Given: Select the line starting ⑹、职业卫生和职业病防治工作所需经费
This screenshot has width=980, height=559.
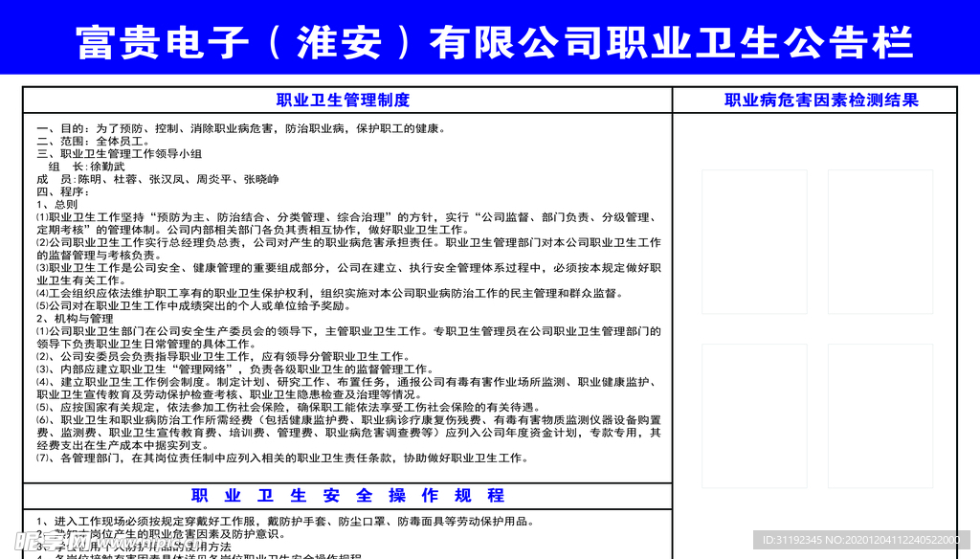Looking at the screenshot, I should 348,420.
